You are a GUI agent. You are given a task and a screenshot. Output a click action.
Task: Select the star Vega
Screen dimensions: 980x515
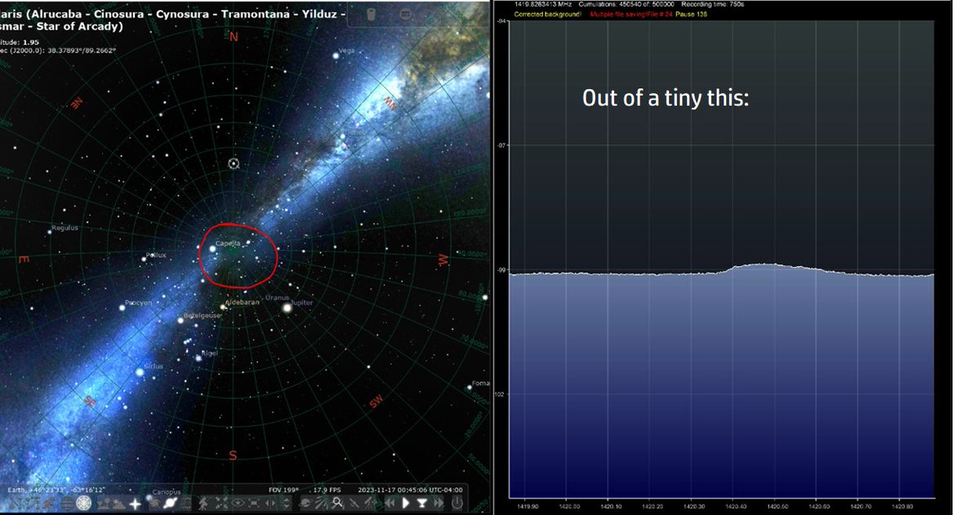click(335, 55)
